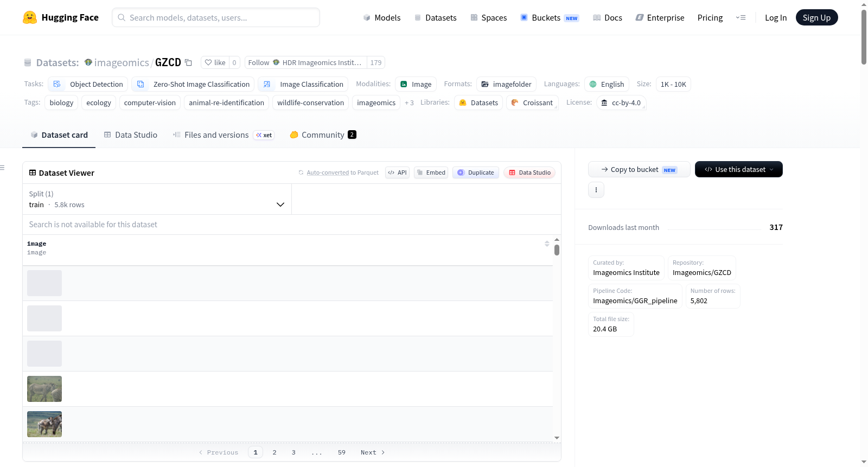Open the Split train dropdown
Viewport: 868px width, 467px height.
[x=157, y=199]
